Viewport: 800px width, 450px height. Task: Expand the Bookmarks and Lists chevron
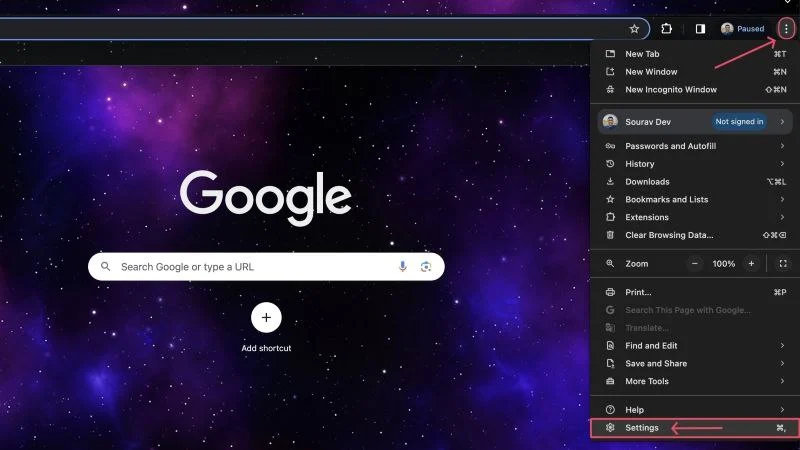pos(782,199)
